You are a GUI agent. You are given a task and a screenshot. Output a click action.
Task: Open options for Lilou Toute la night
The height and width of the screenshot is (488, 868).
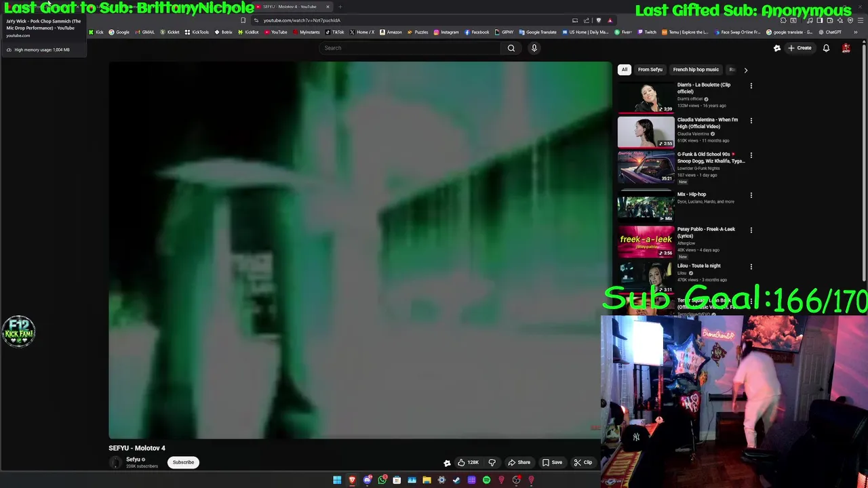pyautogui.click(x=751, y=266)
